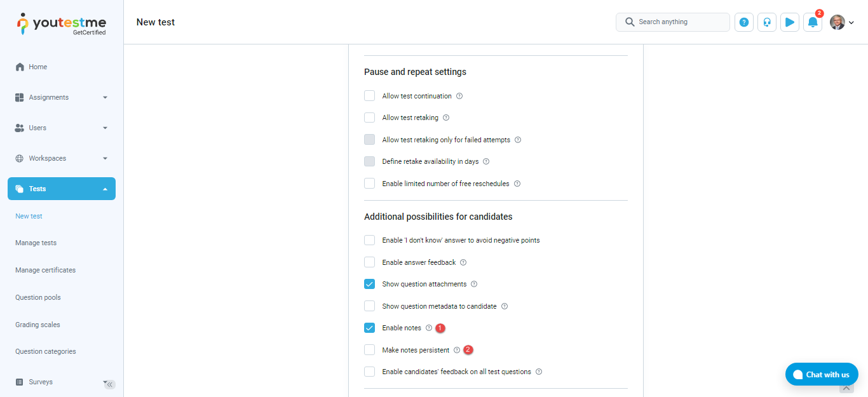This screenshot has height=397, width=868.
Task: Click the help question mark icon in header
Action: [744, 22]
